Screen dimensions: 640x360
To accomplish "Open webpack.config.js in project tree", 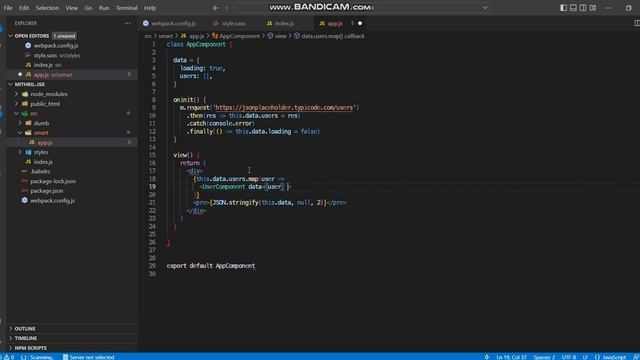I will coord(52,200).
